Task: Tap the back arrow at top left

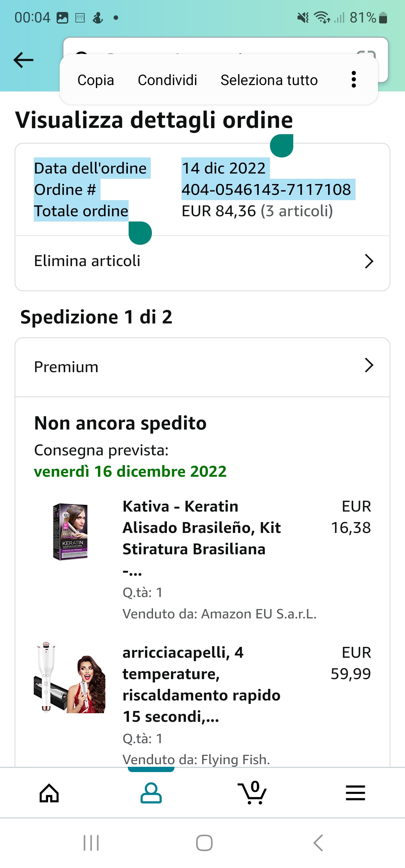Action: [x=23, y=60]
